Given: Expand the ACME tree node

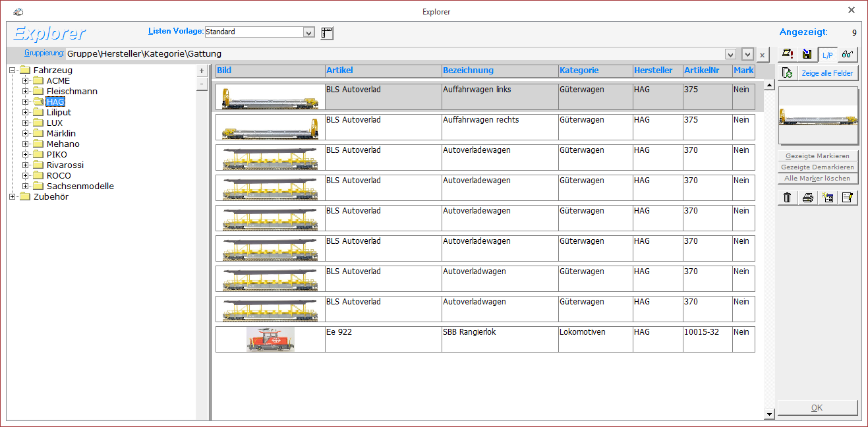Looking at the screenshot, I should pos(26,80).
